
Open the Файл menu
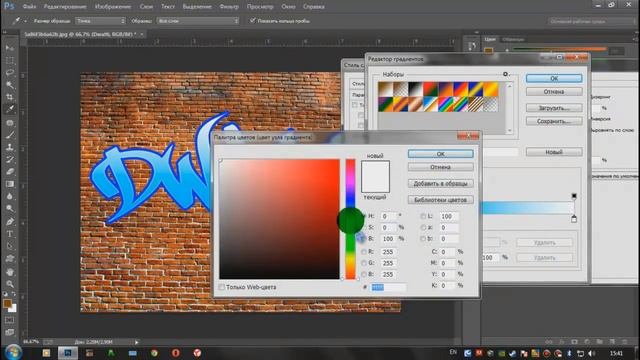(29, 7)
